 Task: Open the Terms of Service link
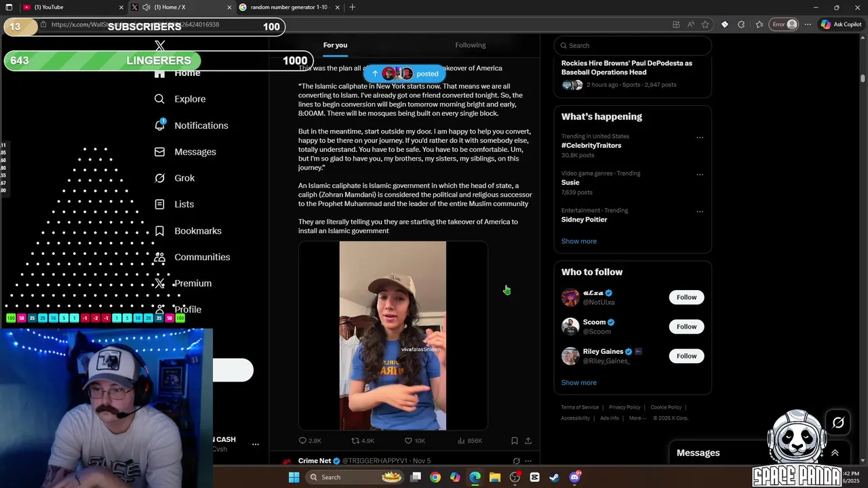[580, 407]
